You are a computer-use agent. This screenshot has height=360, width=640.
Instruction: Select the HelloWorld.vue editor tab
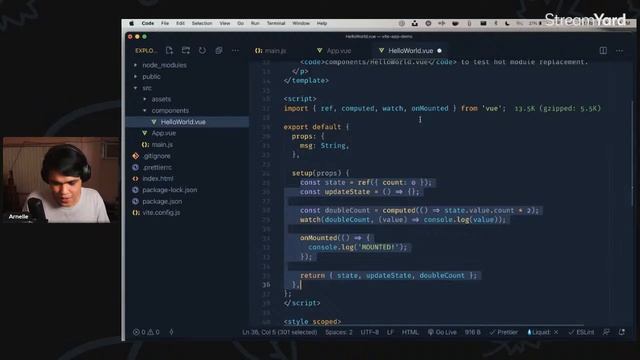pyautogui.click(x=411, y=51)
